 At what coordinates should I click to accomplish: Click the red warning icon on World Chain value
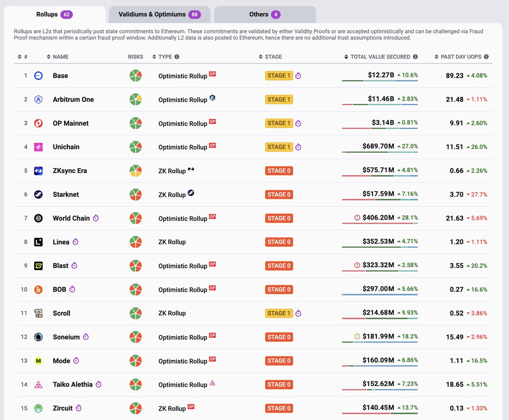click(x=357, y=218)
